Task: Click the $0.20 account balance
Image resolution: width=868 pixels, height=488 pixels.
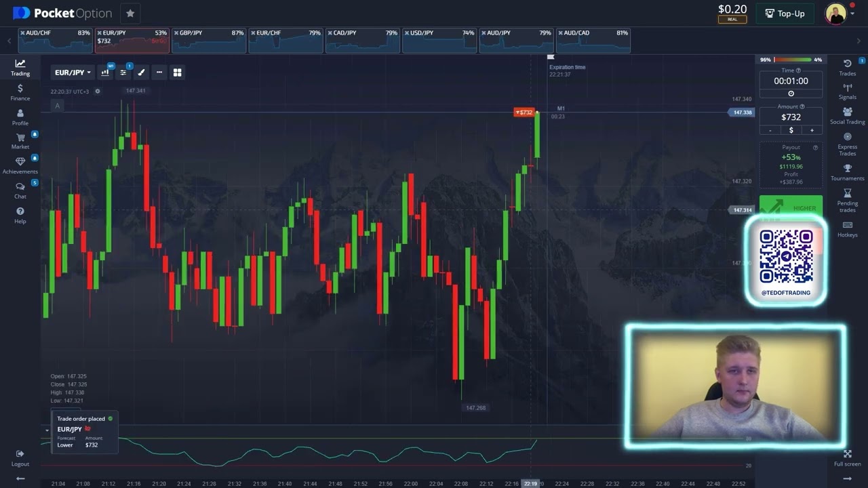Action: pyautogui.click(x=732, y=9)
